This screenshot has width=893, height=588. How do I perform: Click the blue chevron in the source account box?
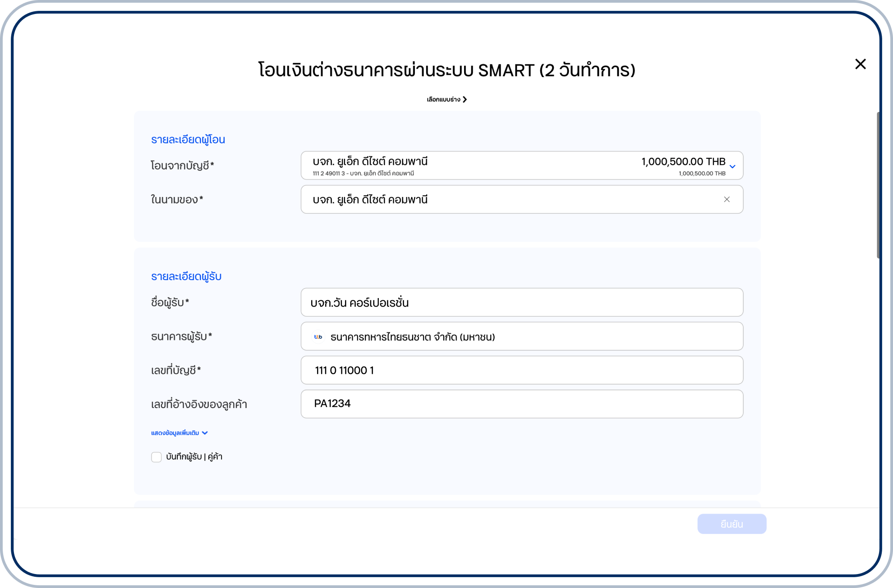[x=732, y=166]
